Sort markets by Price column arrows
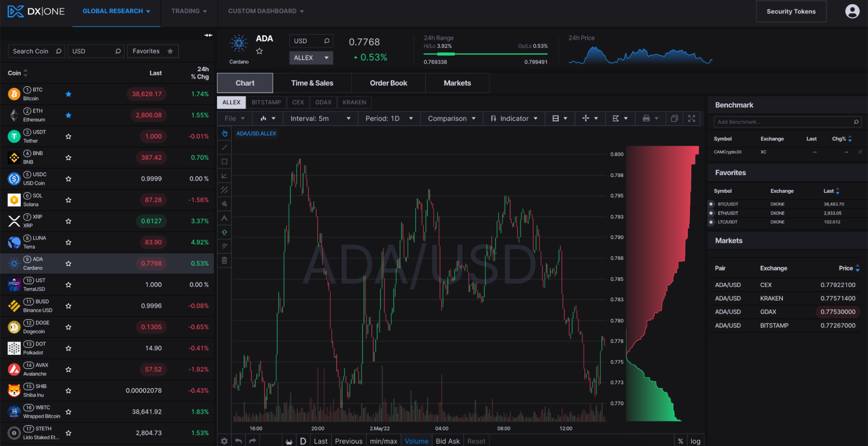The height and width of the screenshot is (446, 868). click(x=857, y=268)
